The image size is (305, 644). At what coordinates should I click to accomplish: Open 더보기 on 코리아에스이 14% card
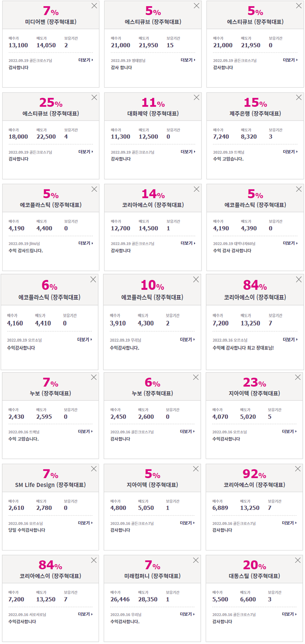pyautogui.click(x=188, y=243)
